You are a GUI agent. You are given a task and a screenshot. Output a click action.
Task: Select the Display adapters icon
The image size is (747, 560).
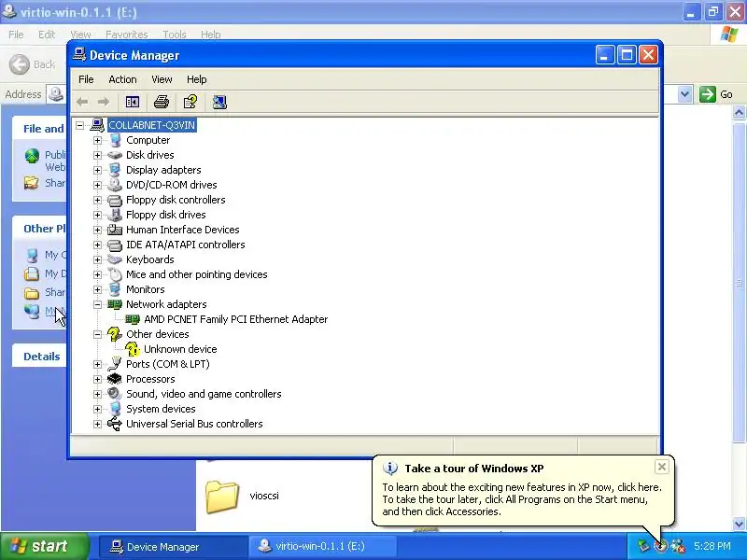(x=115, y=170)
